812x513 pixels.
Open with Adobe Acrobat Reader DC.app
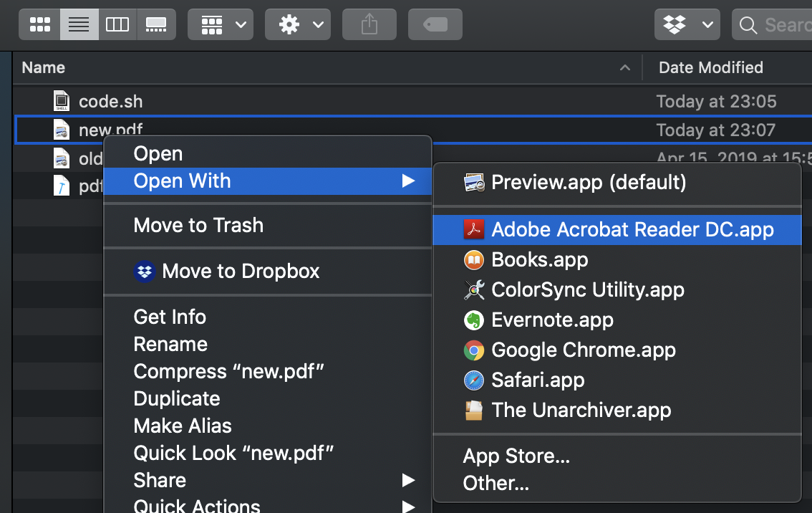(x=617, y=229)
